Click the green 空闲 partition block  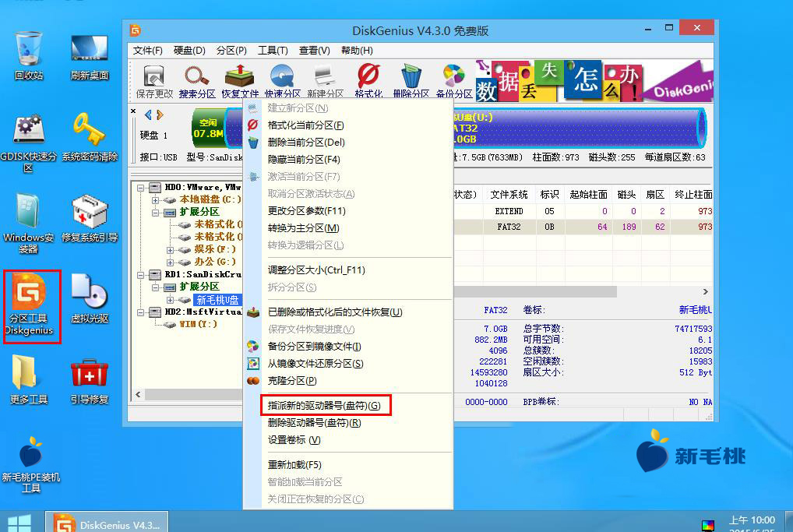208,128
